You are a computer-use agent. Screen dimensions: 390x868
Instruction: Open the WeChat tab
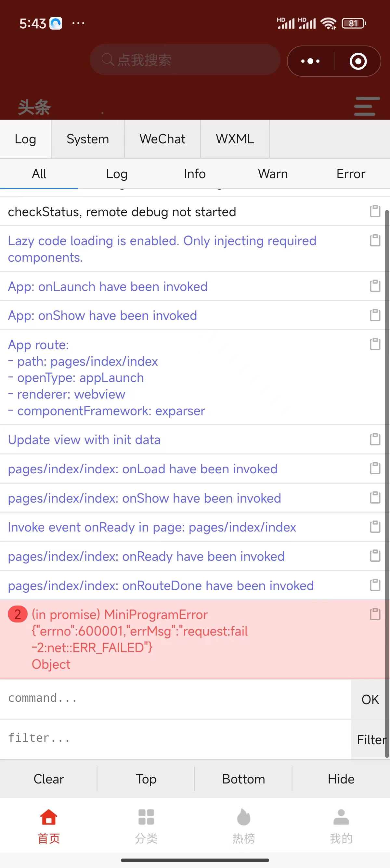coord(162,139)
